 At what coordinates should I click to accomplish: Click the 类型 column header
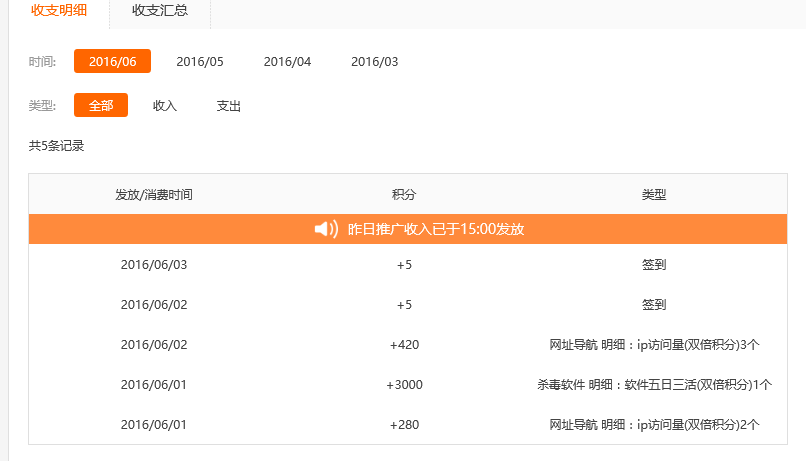pyautogui.click(x=654, y=194)
